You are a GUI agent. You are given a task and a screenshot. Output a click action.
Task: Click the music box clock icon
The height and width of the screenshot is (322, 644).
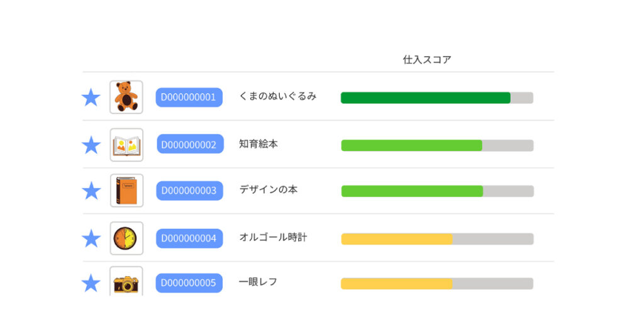[126, 238]
